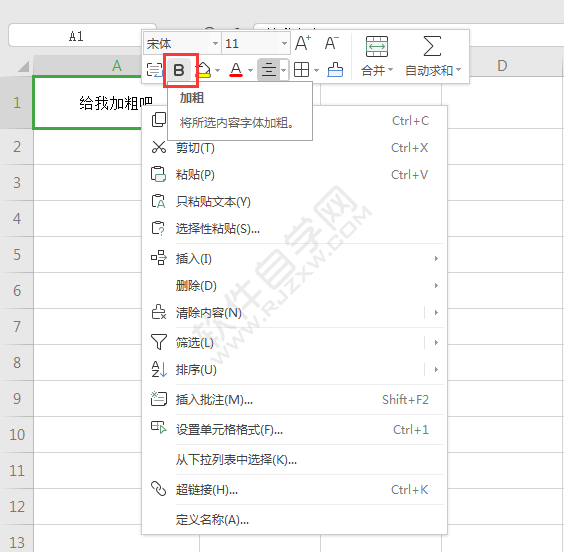This screenshot has height=552, width=564.
Task: Click the paste clipboard icon
Action: click(x=158, y=174)
